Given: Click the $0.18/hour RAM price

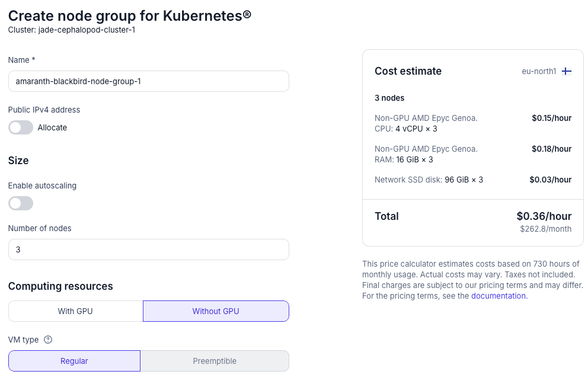Looking at the screenshot, I should click(551, 149).
